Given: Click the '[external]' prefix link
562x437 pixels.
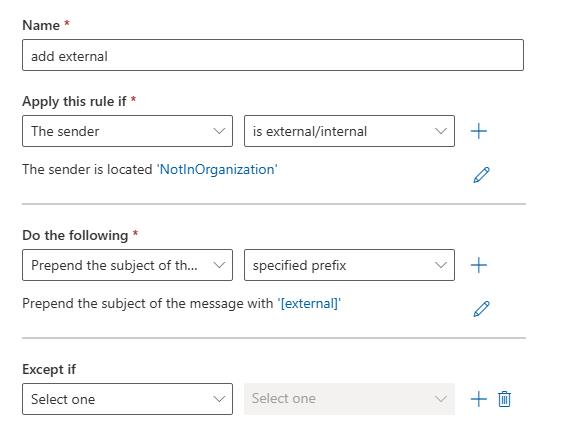Looking at the screenshot, I should coord(309,304).
